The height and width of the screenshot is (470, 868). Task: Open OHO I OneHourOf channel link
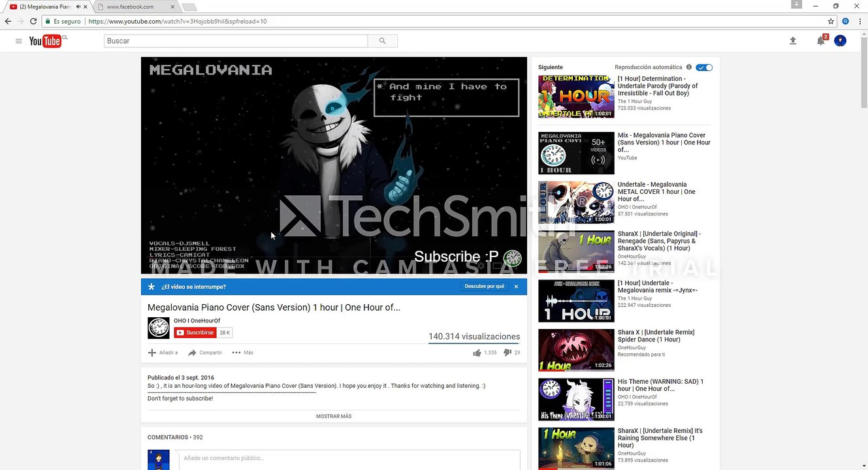coord(197,321)
